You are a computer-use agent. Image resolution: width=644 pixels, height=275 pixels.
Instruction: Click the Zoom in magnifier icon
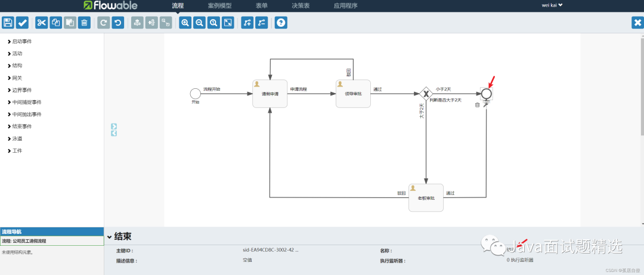[185, 23]
